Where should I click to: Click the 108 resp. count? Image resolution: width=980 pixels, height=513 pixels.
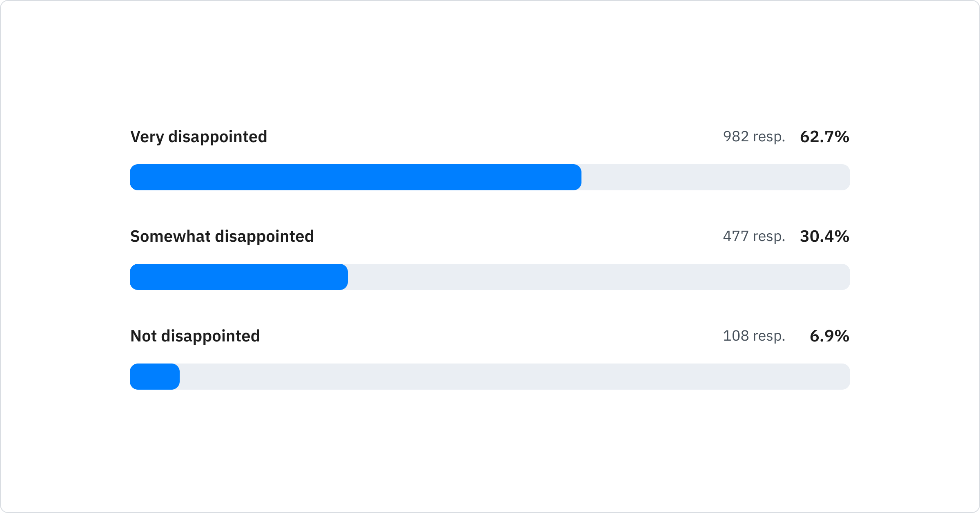(754, 336)
